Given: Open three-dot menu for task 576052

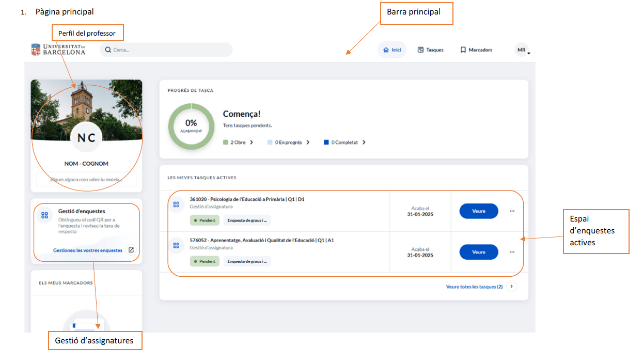Looking at the screenshot, I should (x=512, y=252).
